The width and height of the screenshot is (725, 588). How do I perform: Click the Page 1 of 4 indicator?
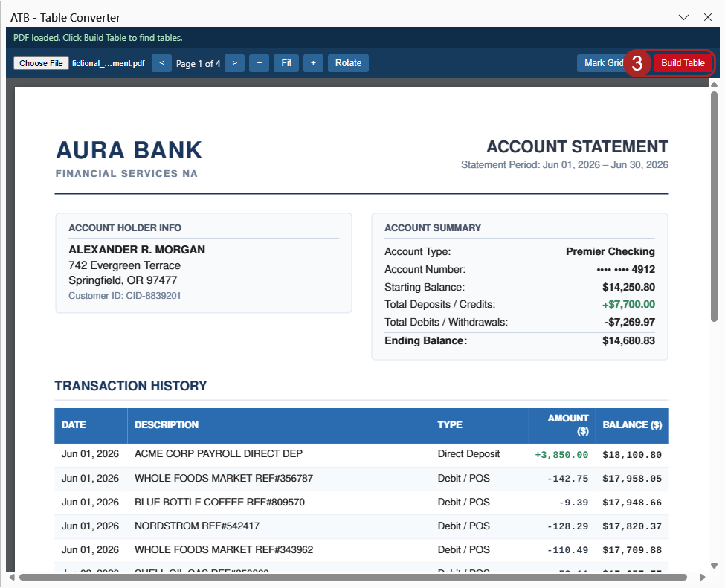(x=198, y=64)
